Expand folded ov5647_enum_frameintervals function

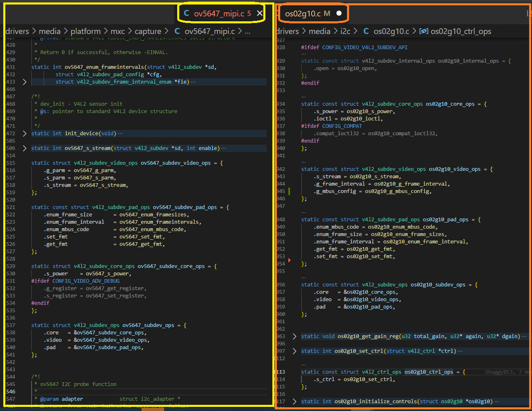(25, 82)
